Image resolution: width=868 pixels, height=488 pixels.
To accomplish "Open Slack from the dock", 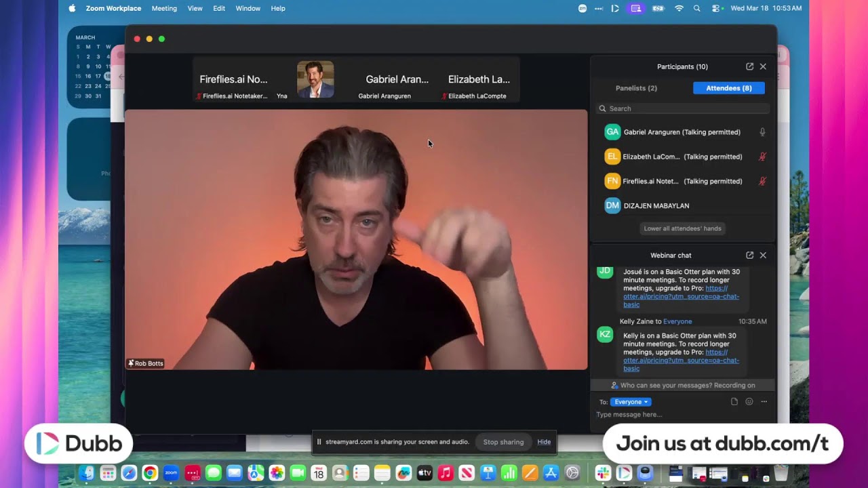I will click(x=603, y=473).
